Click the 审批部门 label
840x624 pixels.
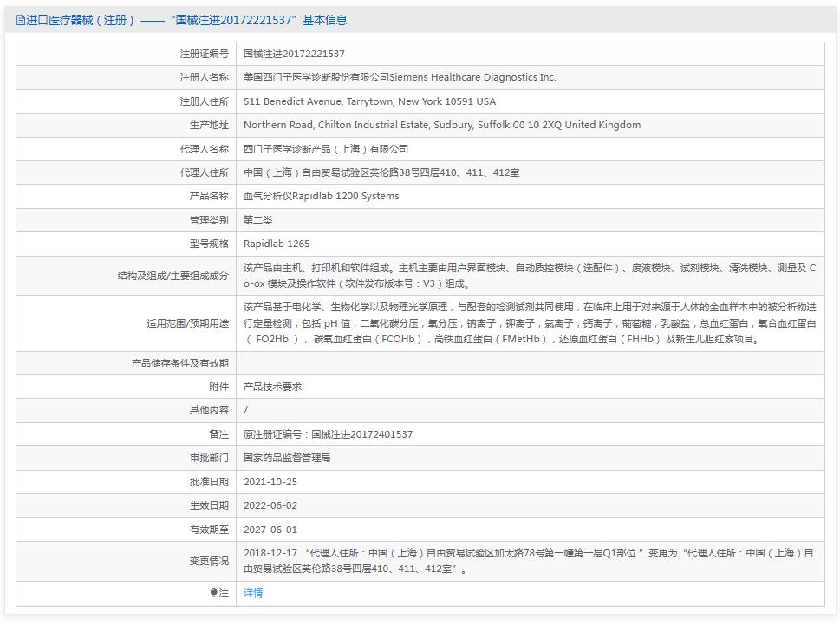(209, 458)
